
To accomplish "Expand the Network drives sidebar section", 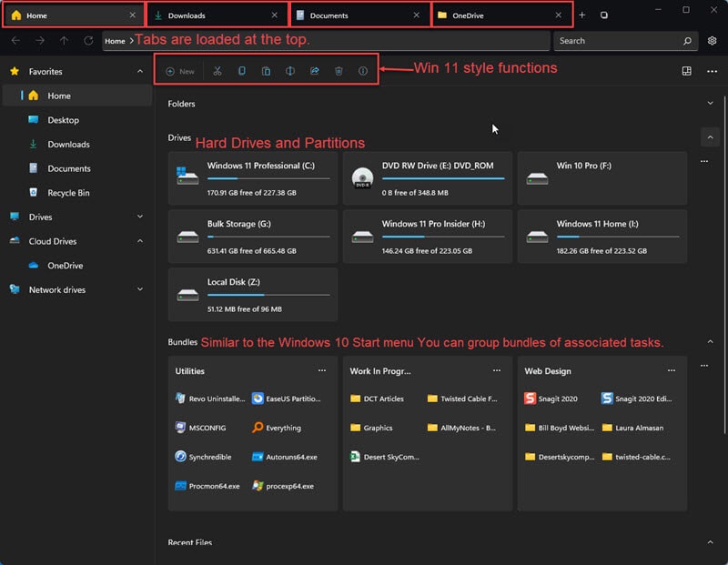I will (x=140, y=289).
